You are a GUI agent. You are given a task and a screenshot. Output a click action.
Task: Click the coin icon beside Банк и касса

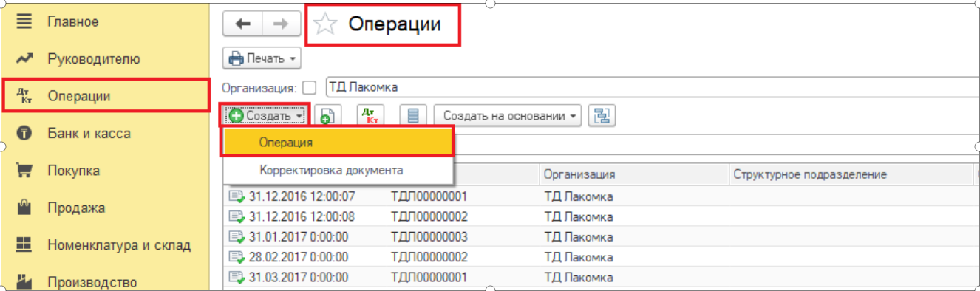coord(24,134)
